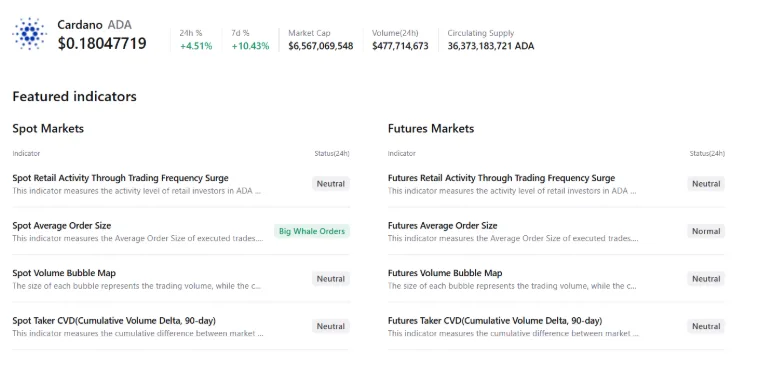Click the Volume(24h) label
The height and width of the screenshot is (368, 765).
coord(395,33)
